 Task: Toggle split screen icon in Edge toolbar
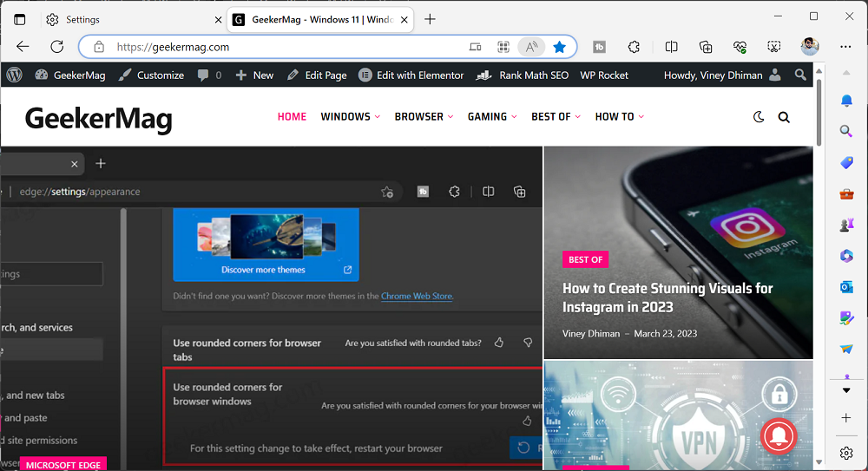tap(671, 47)
